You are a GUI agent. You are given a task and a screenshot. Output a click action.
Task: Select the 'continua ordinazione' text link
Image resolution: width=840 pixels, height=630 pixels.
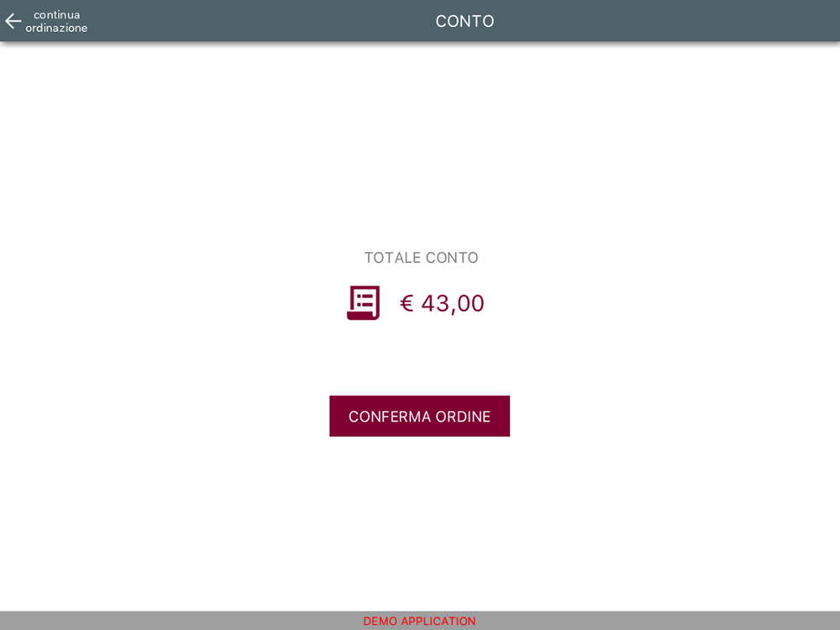tap(56, 22)
